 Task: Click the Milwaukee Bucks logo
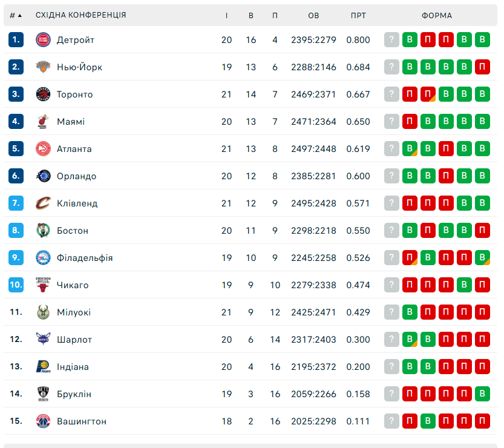[x=43, y=312]
